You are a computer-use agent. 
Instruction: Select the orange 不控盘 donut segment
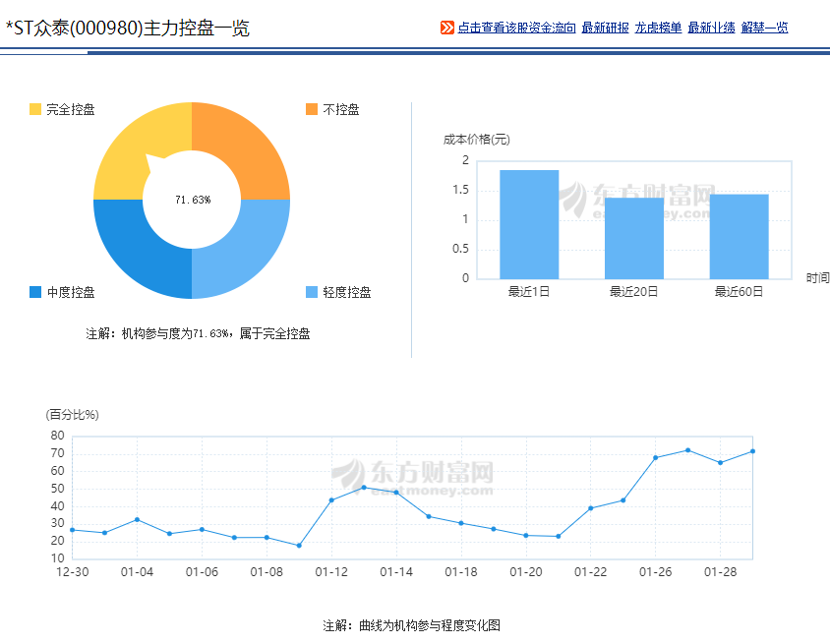(244, 148)
